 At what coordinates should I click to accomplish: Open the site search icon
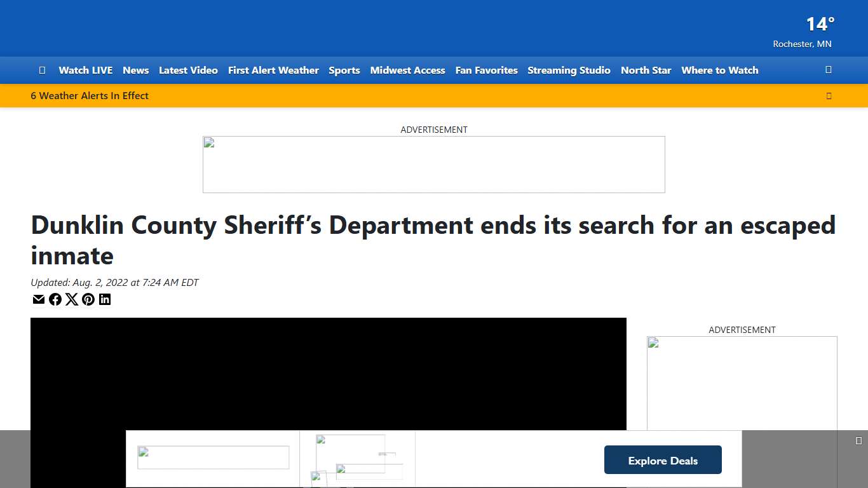[x=829, y=70]
